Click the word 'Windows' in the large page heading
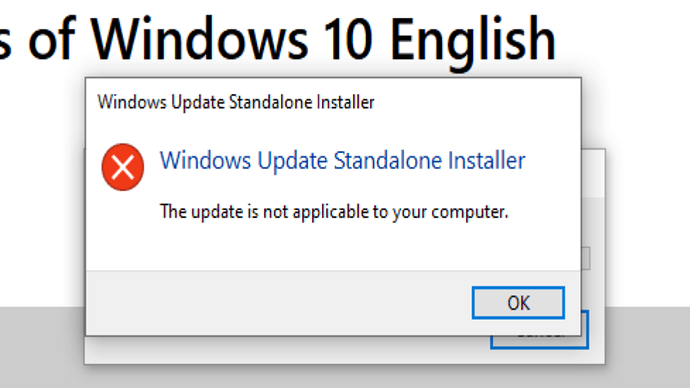690x388 pixels. [199, 40]
